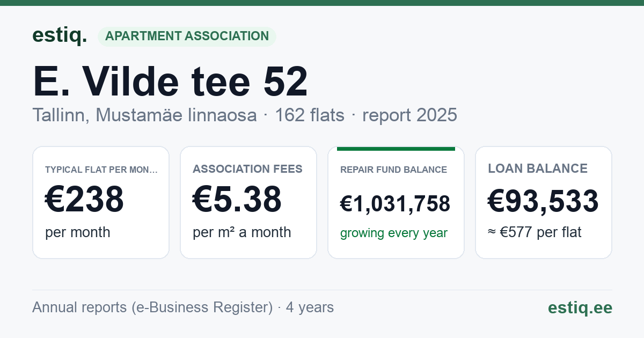Select the Tallinn, Mustamäe linnaosa subtitle
Viewport: 644px width, 338px height.
click(144, 115)
